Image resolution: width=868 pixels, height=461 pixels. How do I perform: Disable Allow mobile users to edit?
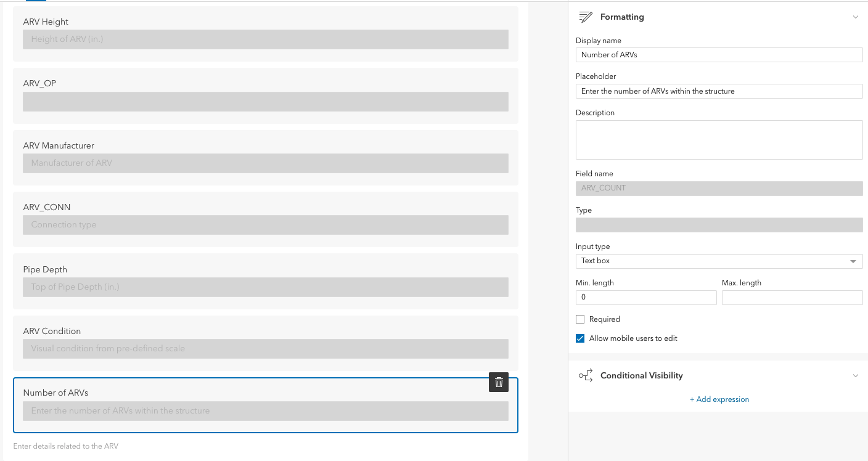pyautogui.click(x=579, y=338)
